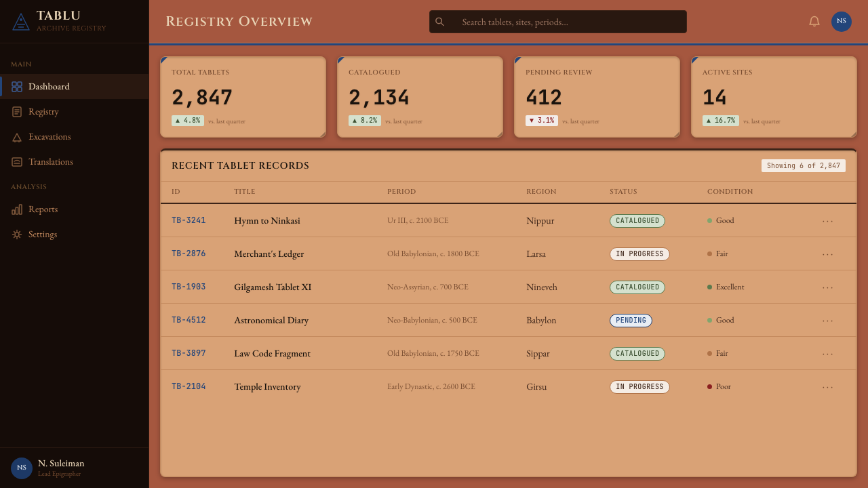Click the 16.7% trend badge
This screenshot has height=488, width=868.
click(x=721, y=121)
